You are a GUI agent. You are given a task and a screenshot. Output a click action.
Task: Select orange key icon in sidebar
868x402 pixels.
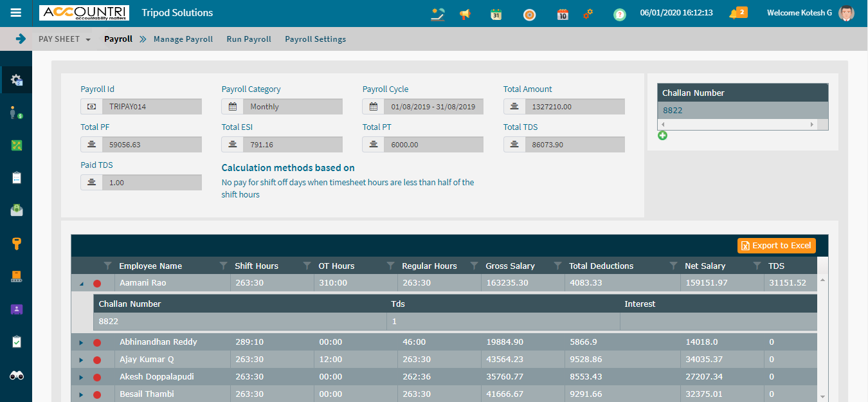coord(17,243)
